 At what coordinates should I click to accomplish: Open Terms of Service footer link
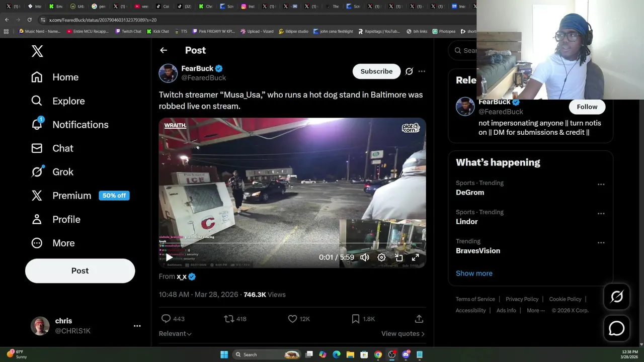click(x=475, y=299)
